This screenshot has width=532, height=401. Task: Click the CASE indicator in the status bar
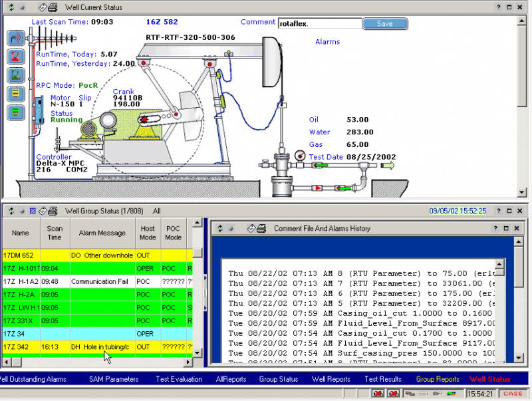pos(513,394)
